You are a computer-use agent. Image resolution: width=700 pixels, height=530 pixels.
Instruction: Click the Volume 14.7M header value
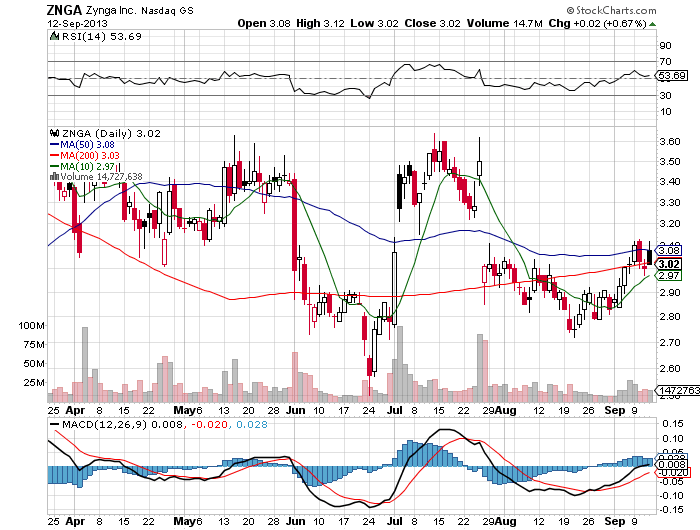(504, 23)
